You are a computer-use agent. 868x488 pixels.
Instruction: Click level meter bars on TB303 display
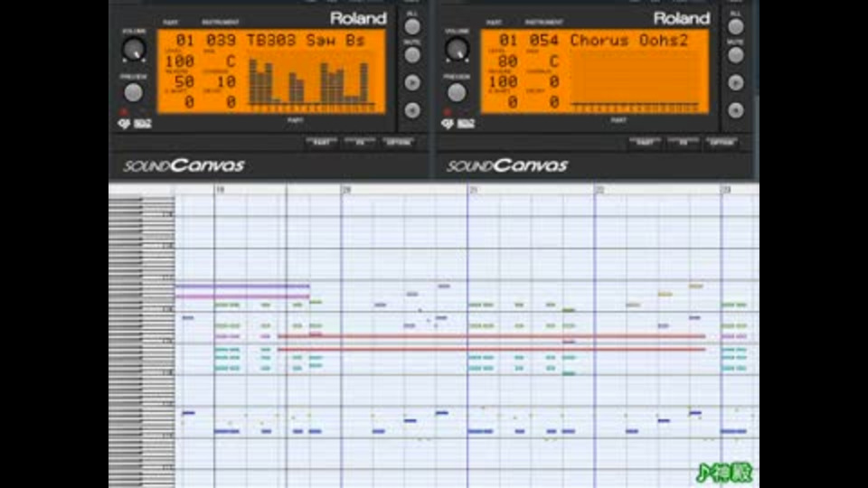[310, 81]
